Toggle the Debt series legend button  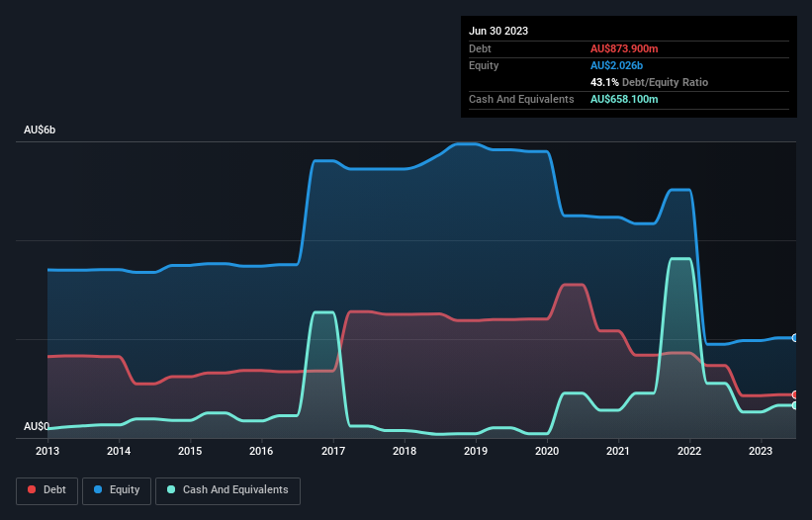47,490
